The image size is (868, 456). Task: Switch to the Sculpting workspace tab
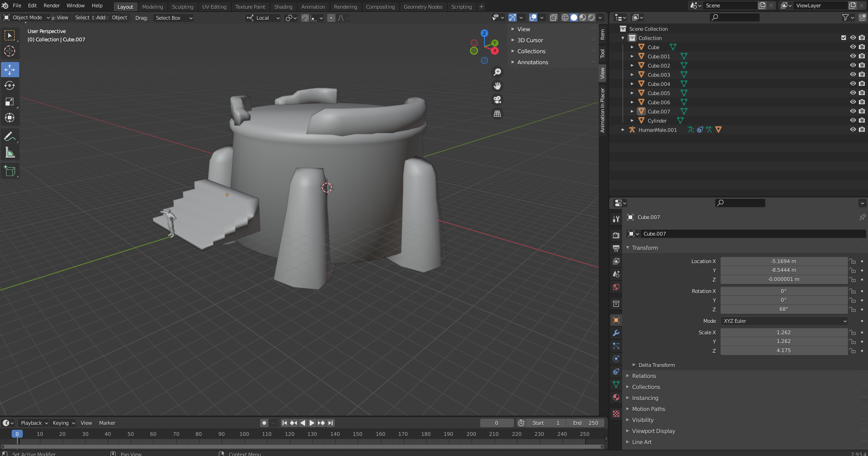pyautogui.click(x=183, y=7)
